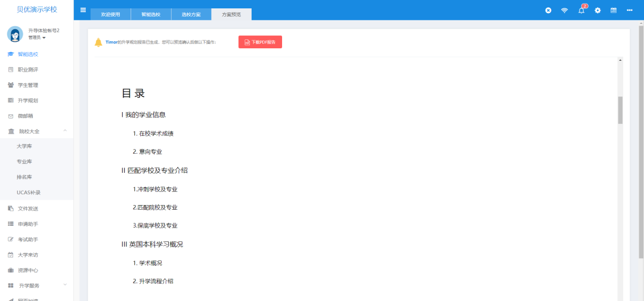Open the 欢迎使用 tab
The image size is (644, 301).
click(110, 14)
